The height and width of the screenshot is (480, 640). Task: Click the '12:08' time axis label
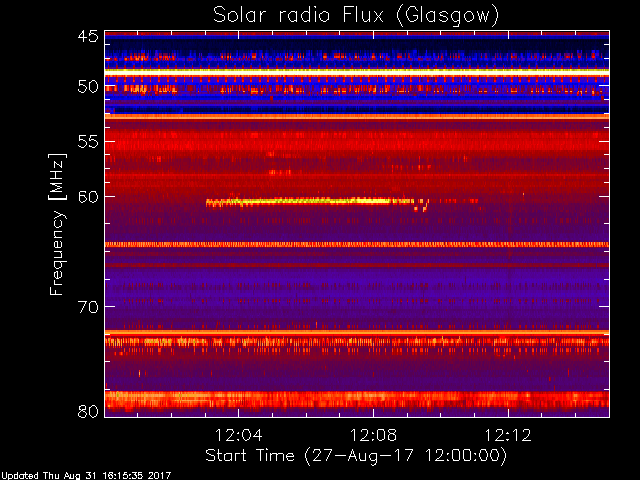pyautogui.click(x=373, y=435)
